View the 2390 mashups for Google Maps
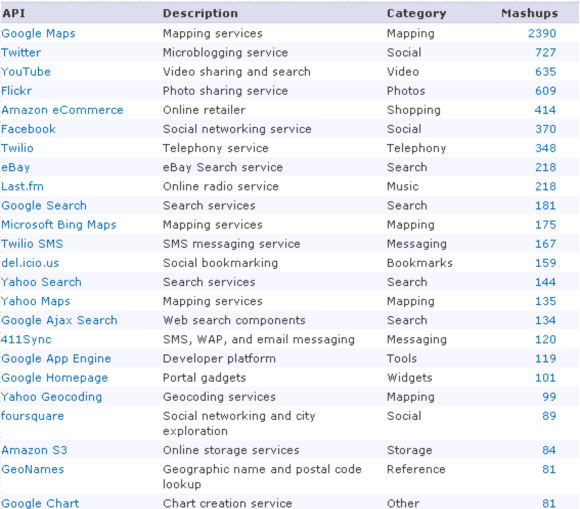The height and width of the screenshot is (509, 580). click(542, 34)
